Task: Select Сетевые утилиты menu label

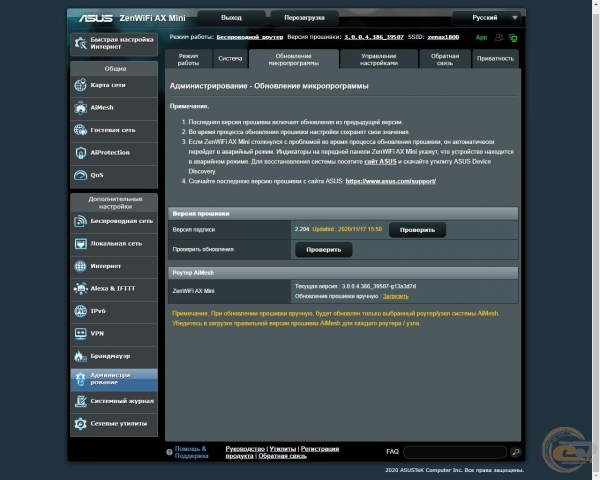Action: tap(119, 424)
